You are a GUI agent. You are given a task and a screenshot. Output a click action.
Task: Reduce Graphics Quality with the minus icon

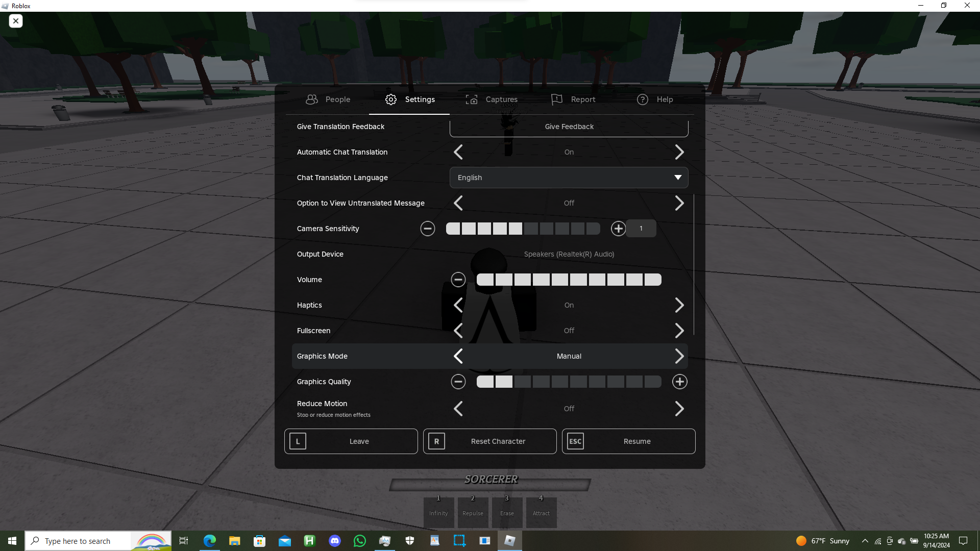(458, 382)
